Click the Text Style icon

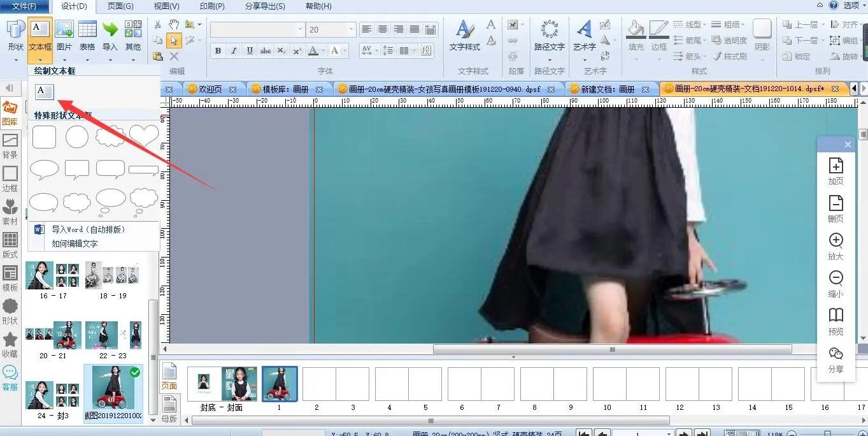(x=464, y=30)
